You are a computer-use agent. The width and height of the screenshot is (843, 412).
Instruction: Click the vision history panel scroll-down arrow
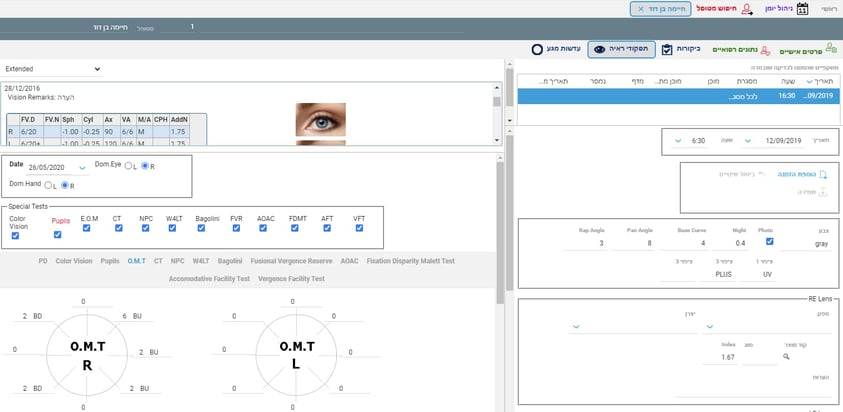tap(496, 140)
